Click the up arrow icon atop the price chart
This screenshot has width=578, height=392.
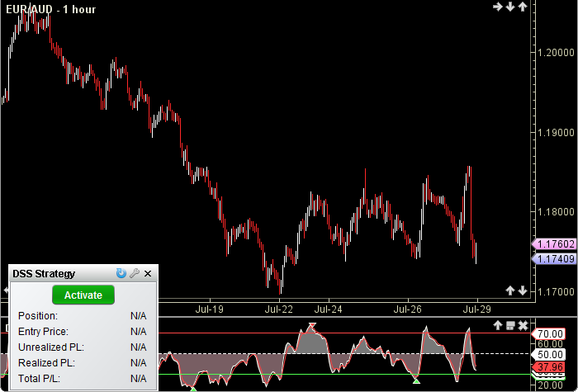pos(523,7)
